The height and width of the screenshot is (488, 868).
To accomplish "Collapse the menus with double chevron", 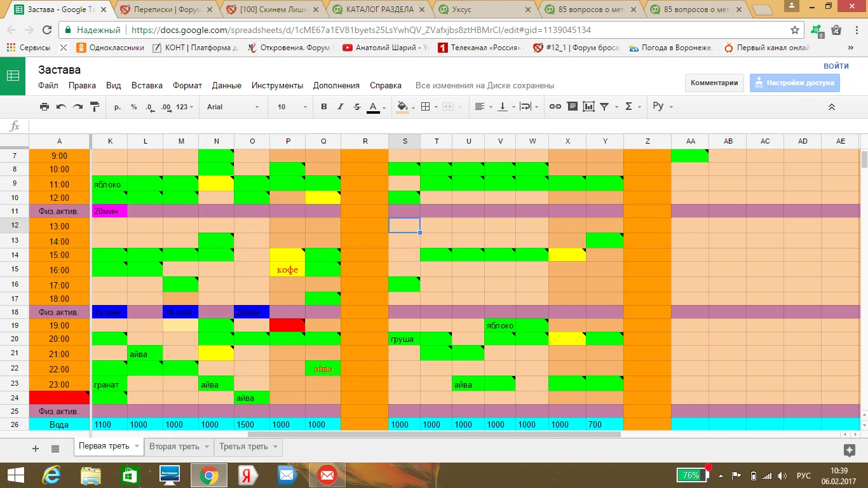I will [832, 107].
